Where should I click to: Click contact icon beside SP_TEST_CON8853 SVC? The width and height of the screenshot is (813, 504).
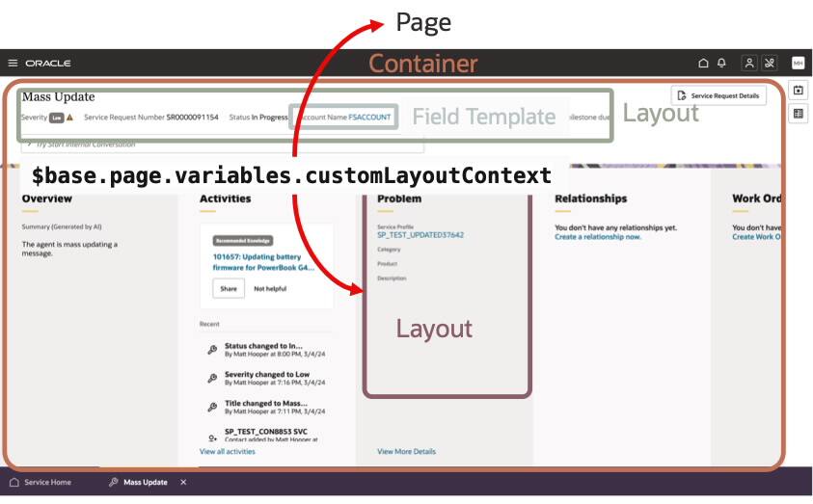point(212,438)
